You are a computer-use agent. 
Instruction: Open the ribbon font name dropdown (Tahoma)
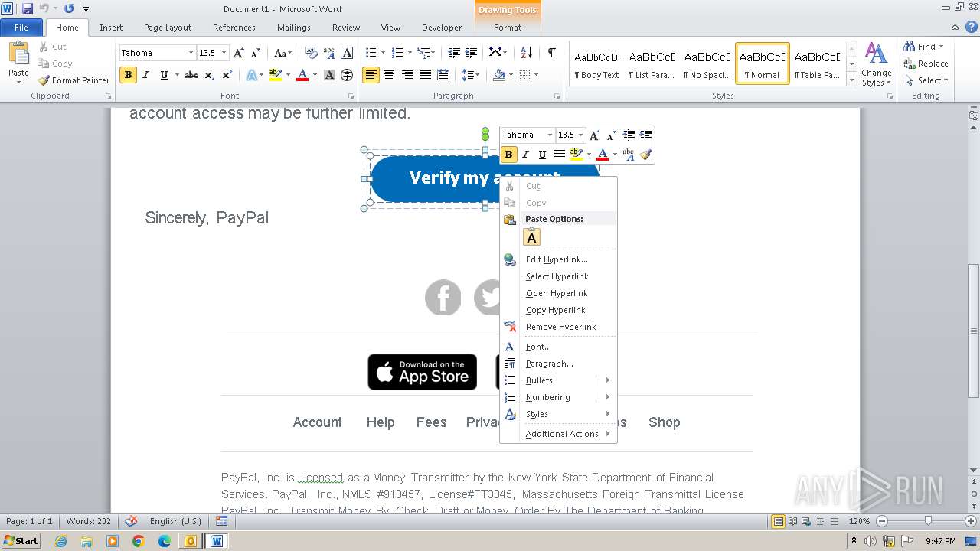[x=191, y=53]
